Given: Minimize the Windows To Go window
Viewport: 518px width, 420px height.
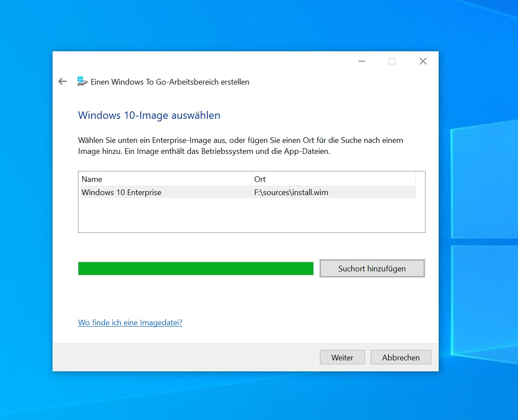Looking at the screenshot, I should click(362, 61).
